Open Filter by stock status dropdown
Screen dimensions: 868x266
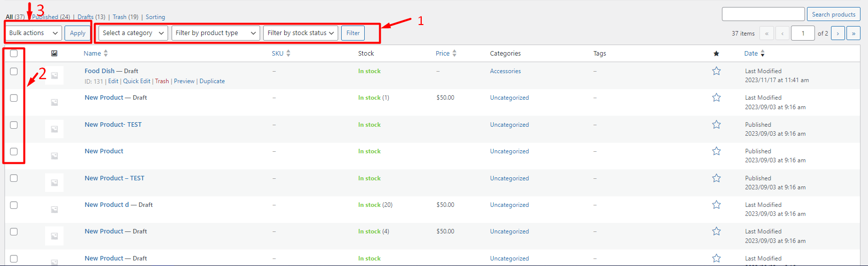coord(301,33)
